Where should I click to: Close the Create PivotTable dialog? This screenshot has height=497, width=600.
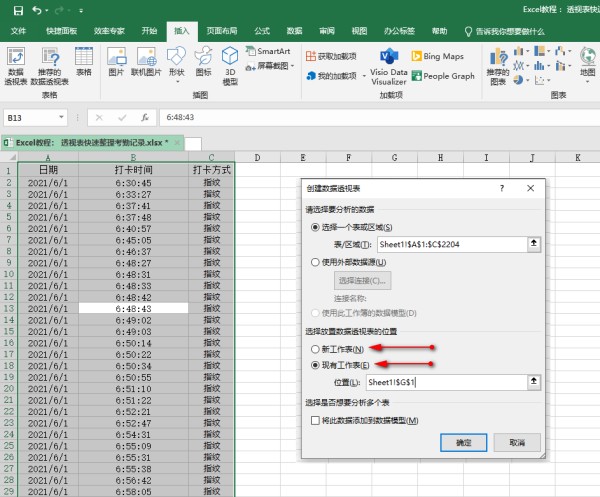(530, 188)
